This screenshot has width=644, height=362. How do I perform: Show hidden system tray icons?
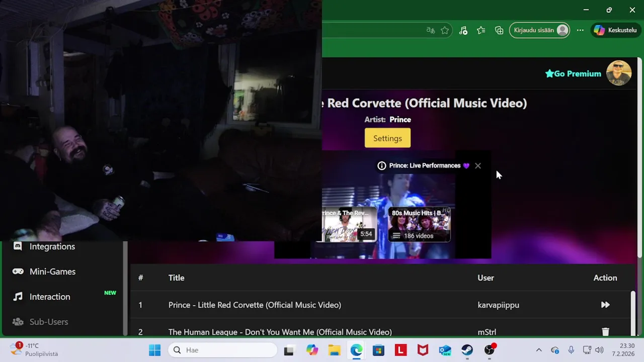click(539, 350)
